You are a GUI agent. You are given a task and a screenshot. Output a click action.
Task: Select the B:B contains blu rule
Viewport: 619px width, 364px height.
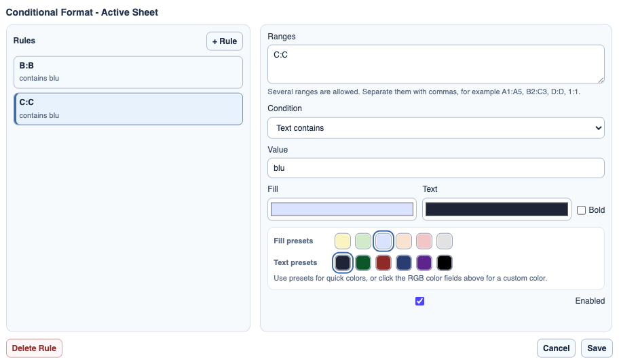(128, 72)
